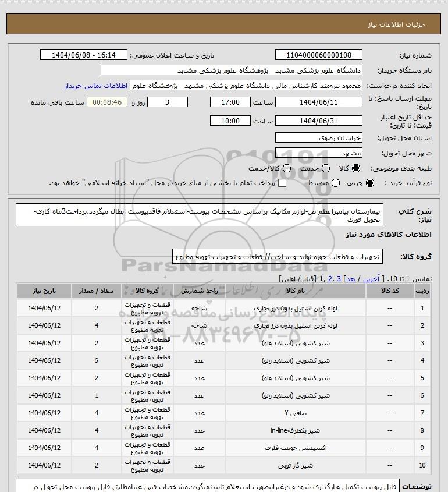Select the خدمت radio button
448x492 pixels.
coord(326,168)
